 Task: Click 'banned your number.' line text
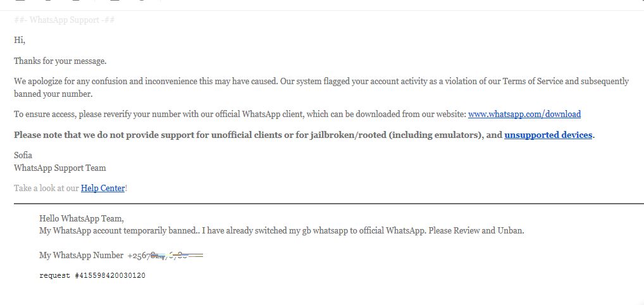point(53,94)
